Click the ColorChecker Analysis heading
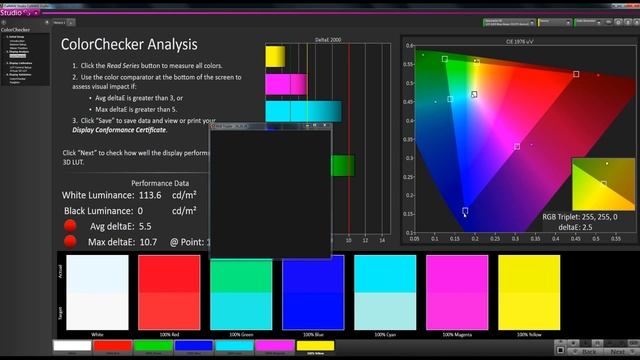This screenshot has height=360, width=640. (129, 44)
